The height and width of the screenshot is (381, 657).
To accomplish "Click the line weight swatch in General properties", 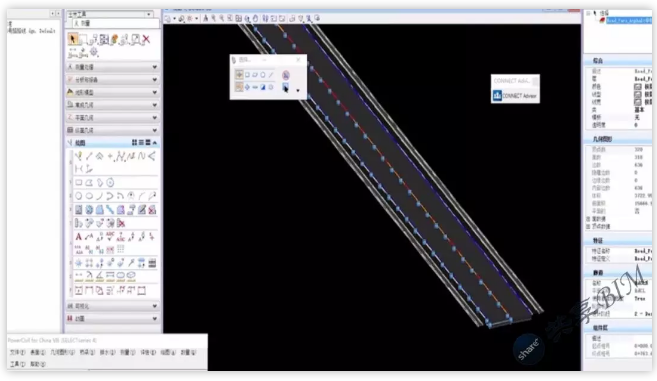I will 638,102.
